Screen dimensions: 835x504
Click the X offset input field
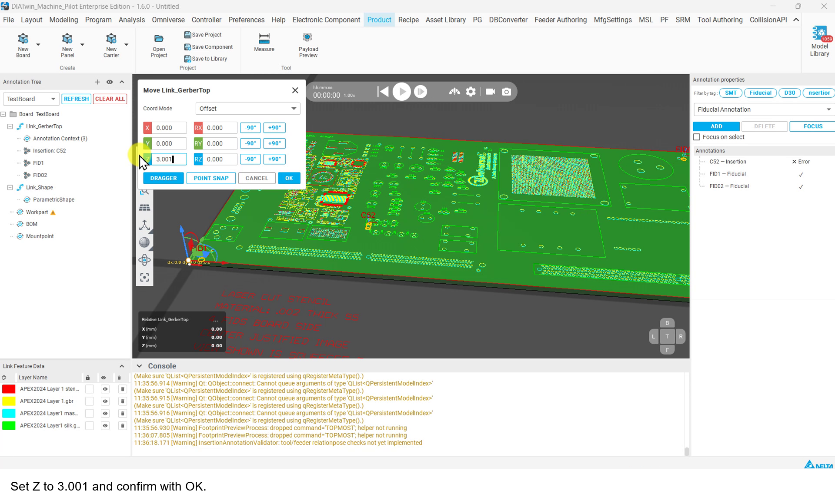(x=169, y=128)
